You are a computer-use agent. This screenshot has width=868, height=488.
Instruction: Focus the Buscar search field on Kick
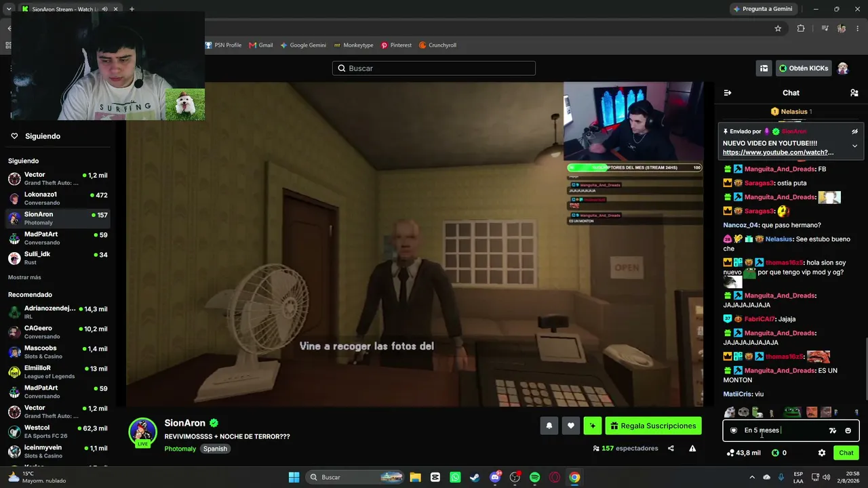[x=434, y=68]
